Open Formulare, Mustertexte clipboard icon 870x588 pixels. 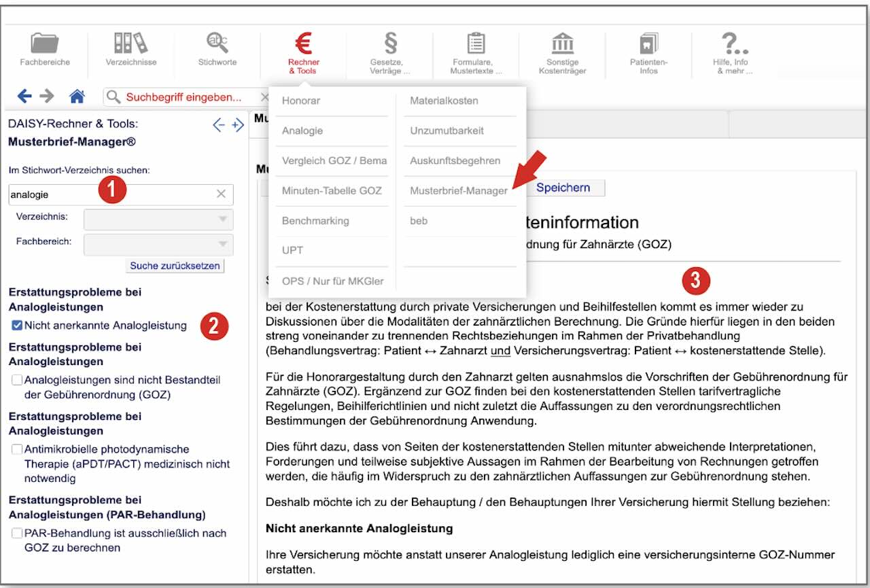(476, 44)
